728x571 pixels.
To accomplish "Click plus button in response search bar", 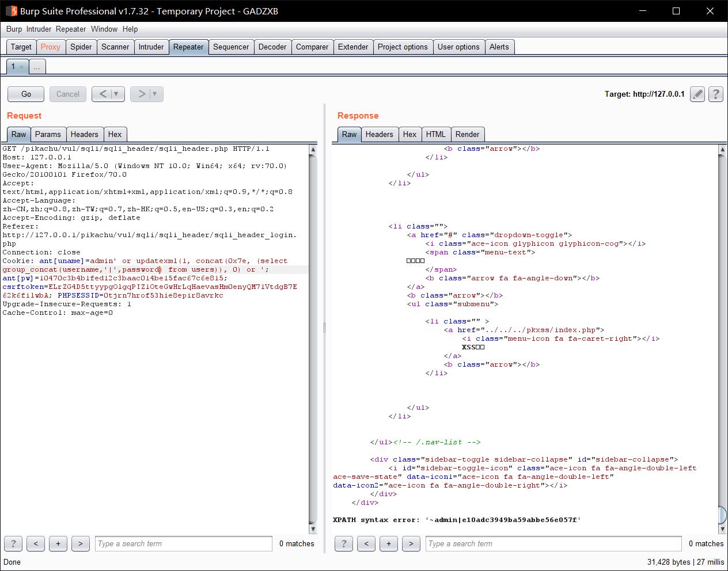I will pos(389,543).
